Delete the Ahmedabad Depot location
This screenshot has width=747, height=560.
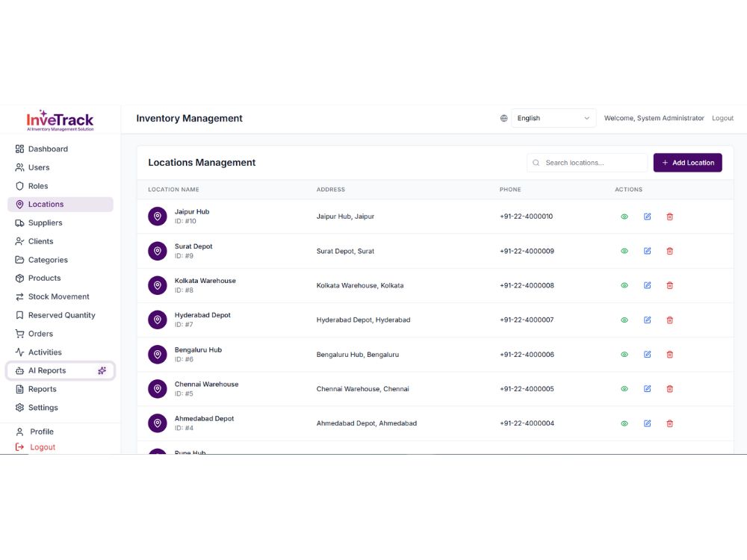pos(669,423)
